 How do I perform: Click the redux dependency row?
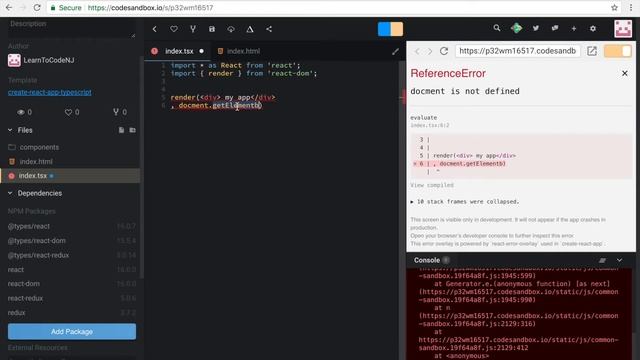(71, 313)
